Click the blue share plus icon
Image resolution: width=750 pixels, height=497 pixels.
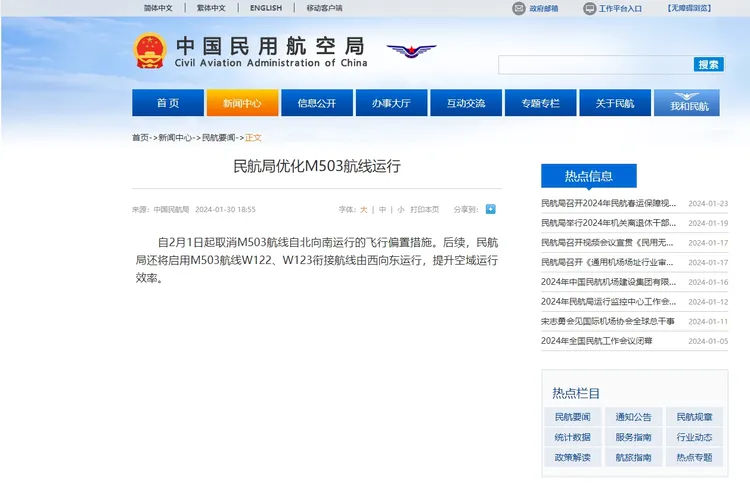pyautogui.click(x=490, y=209)
